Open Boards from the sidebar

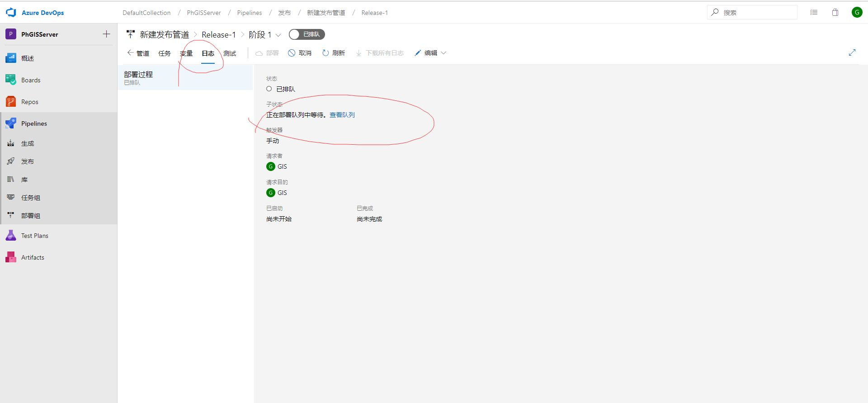[x=30, y=80]
